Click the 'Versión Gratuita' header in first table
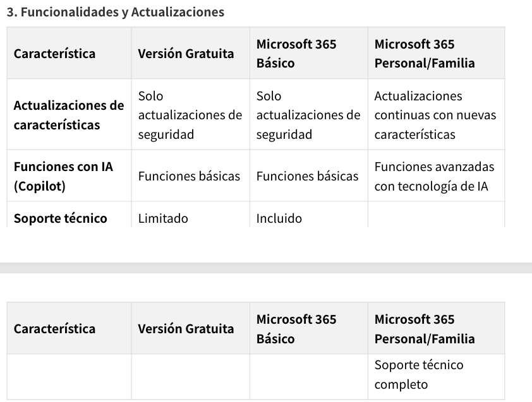 coord(186,54)
